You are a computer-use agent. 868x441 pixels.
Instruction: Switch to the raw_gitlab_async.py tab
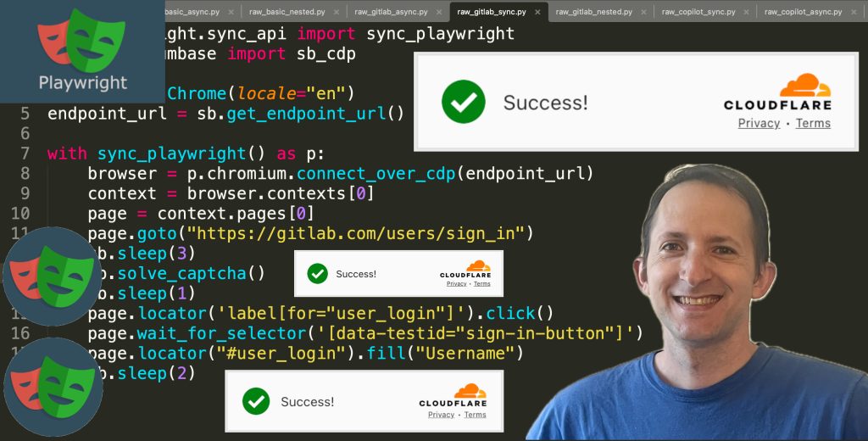tap(392, 12)
